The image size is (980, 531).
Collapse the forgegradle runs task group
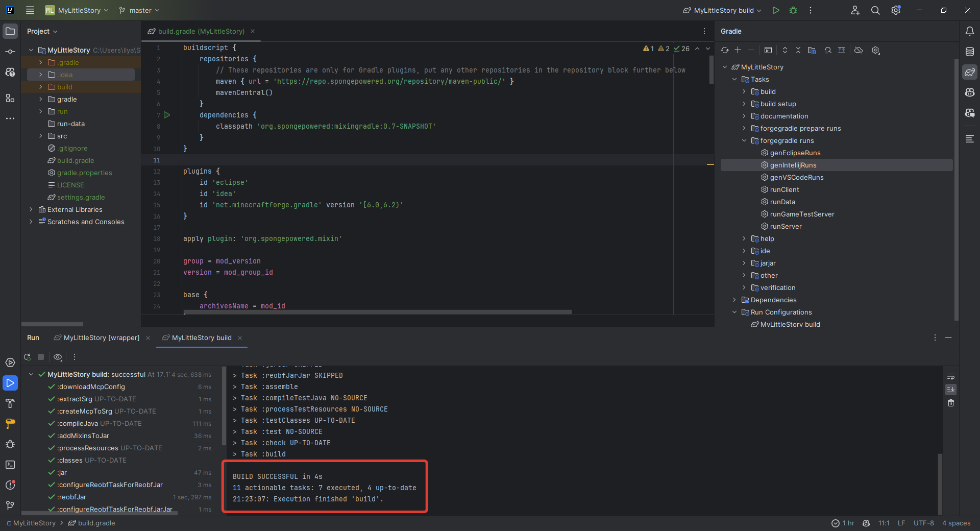[x=744, y=140]
